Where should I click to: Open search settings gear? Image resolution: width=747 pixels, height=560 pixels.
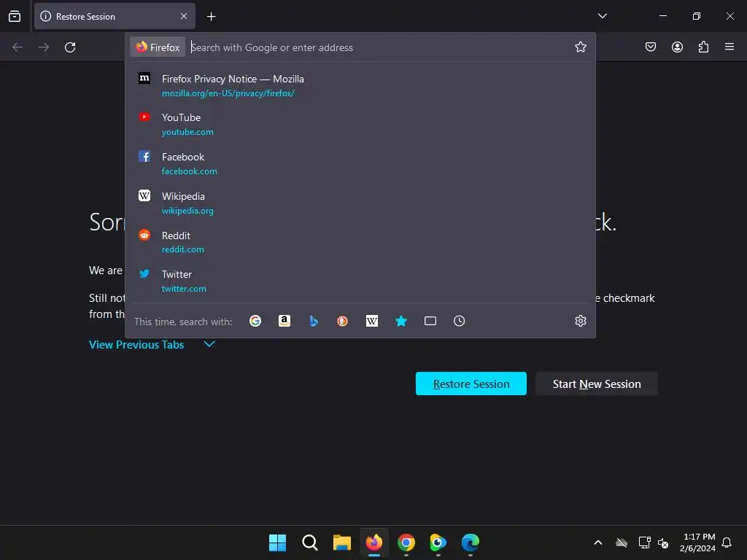(x=580, y=321)
